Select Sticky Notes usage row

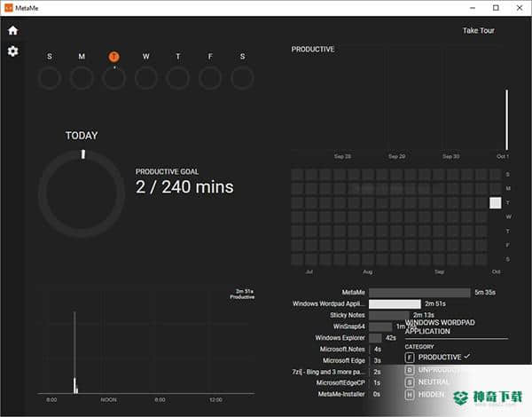tap(381, 315)
